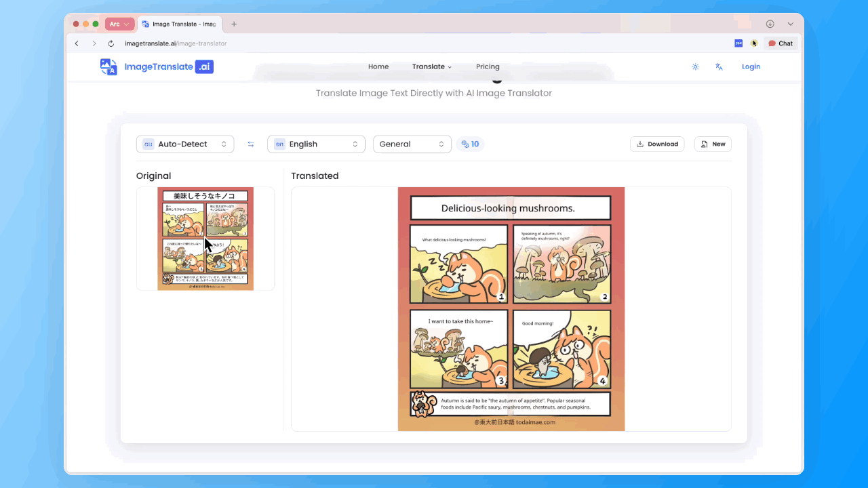
Task: Open the Auto-Detect source language dropdown
Action: (184, 144)
